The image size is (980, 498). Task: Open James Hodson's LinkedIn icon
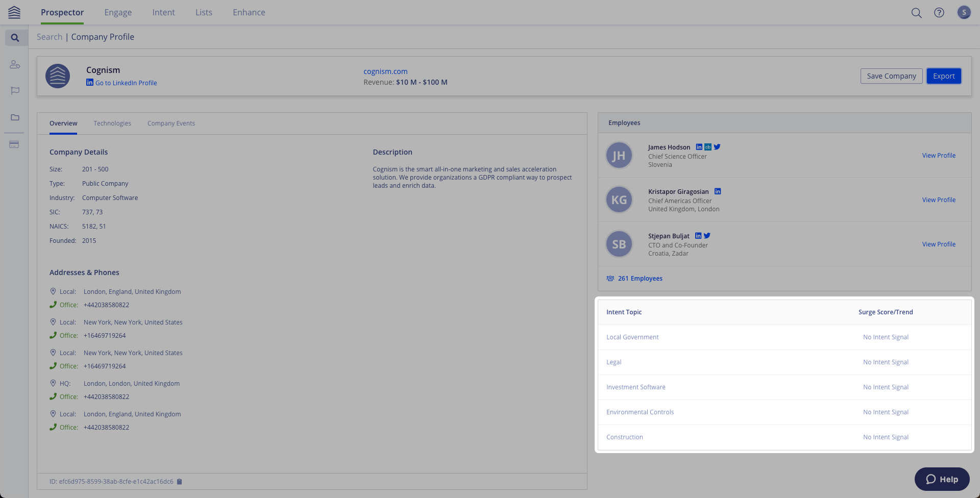699,147
